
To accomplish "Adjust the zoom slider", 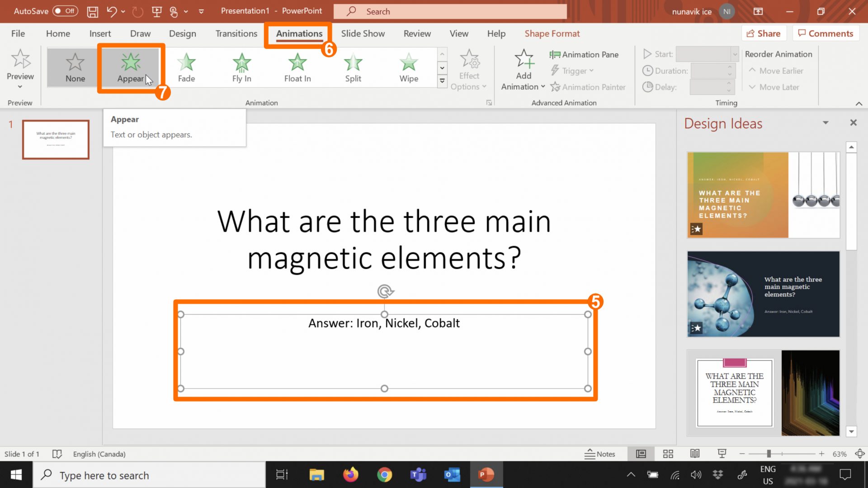I will [x=769, y=454].
